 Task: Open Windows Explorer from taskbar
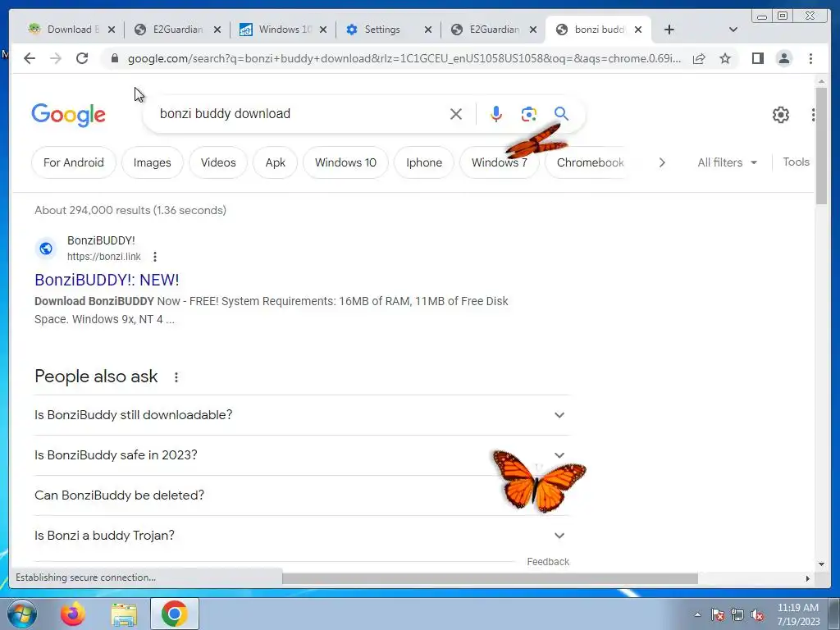[124, 614]
